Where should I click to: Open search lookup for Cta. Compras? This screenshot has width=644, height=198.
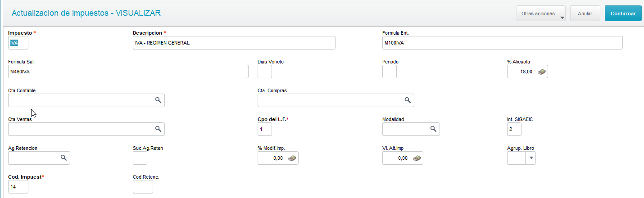[x=407, y=100]
